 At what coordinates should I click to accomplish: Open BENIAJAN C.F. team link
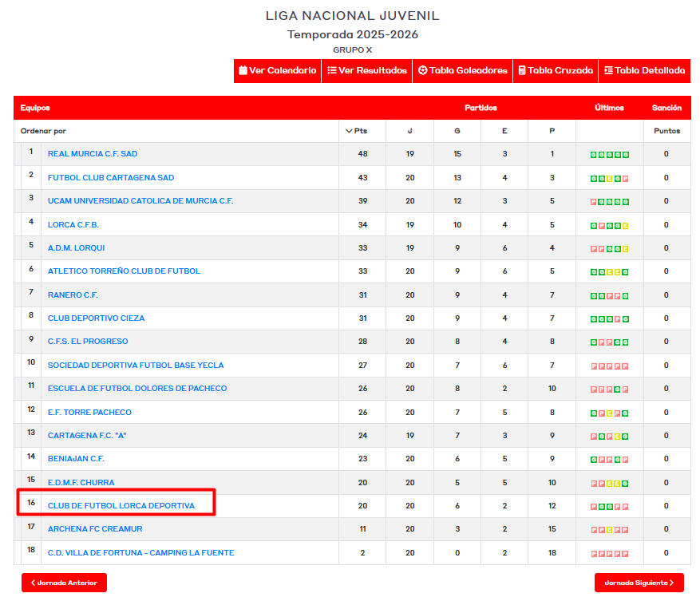76,459
